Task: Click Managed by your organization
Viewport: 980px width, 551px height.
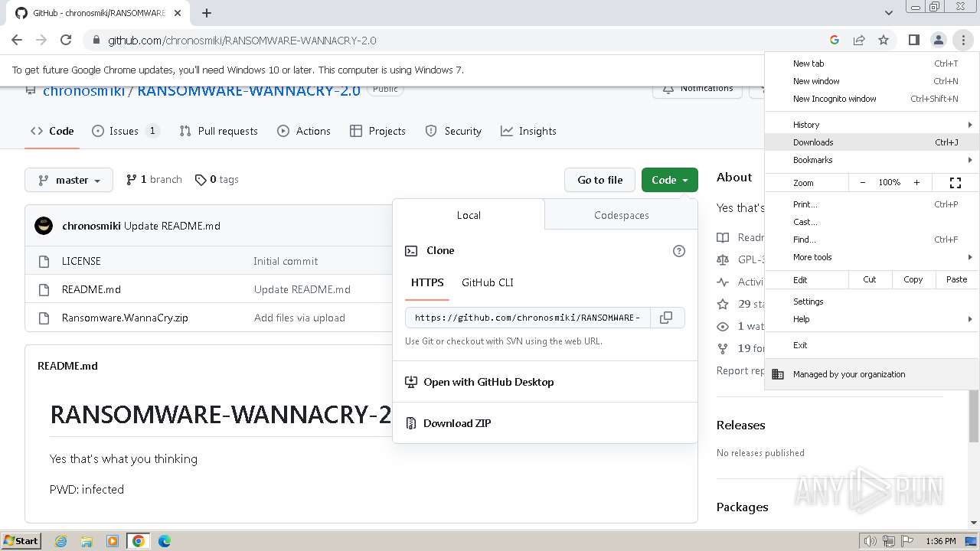Action: point(871,374)
